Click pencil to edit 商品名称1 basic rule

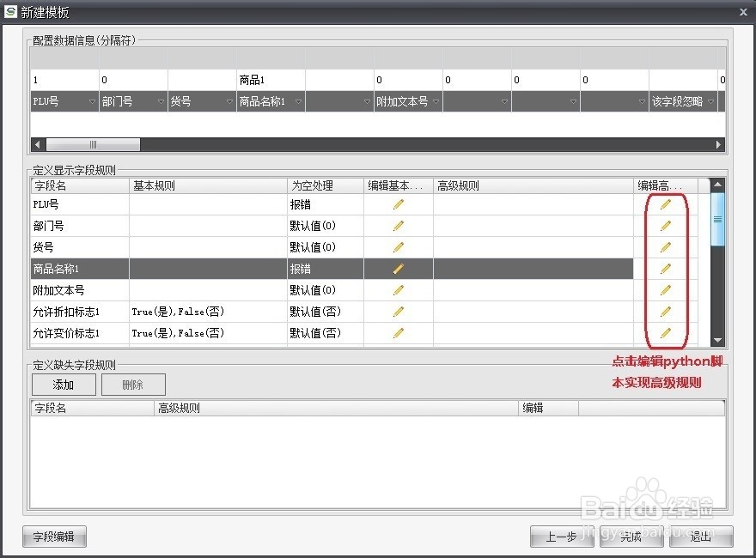pos(397,269)
